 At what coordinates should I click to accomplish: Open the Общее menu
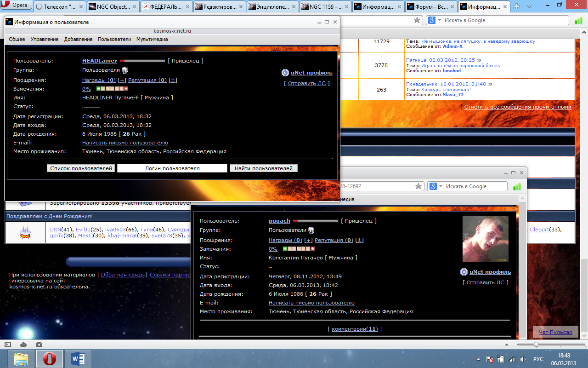point(17,39)
